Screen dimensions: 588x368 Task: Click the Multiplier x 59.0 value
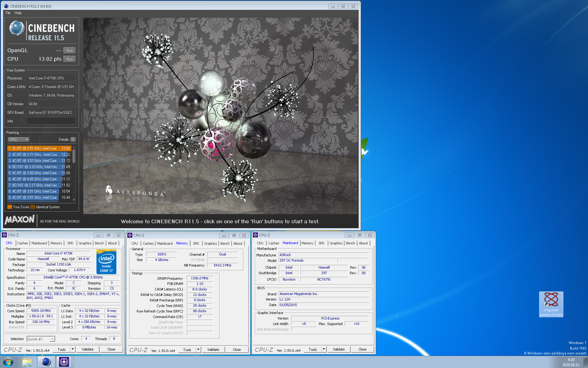(x=41, y=316)
